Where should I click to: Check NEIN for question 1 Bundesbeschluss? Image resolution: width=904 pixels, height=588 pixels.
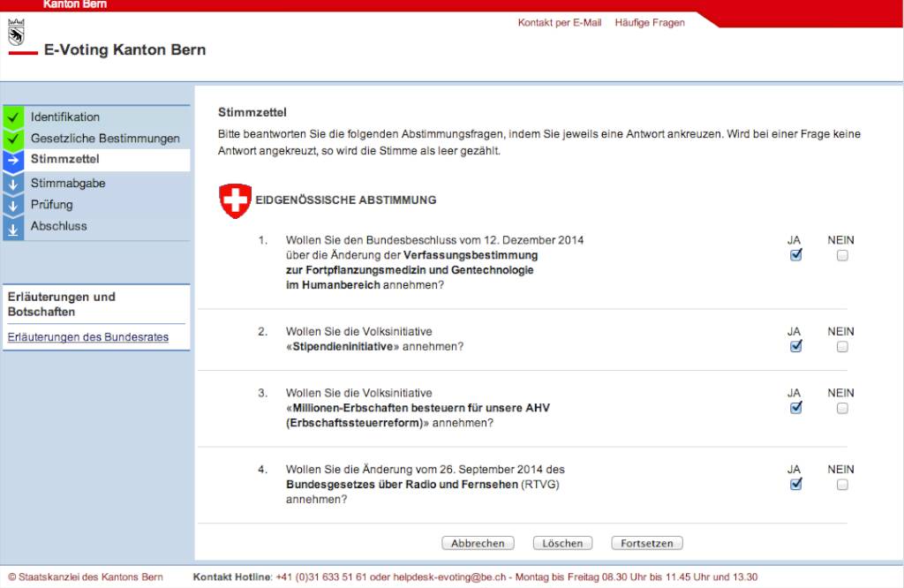(842, 255)
